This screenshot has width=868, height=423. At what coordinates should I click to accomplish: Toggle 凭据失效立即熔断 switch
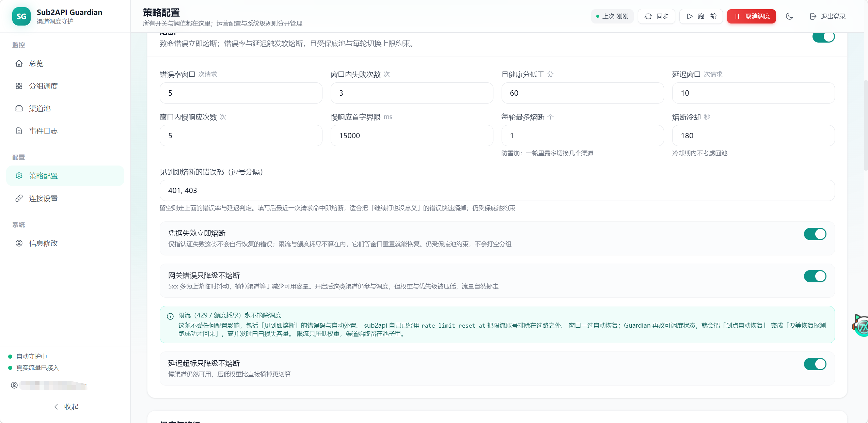coord(815,234)
